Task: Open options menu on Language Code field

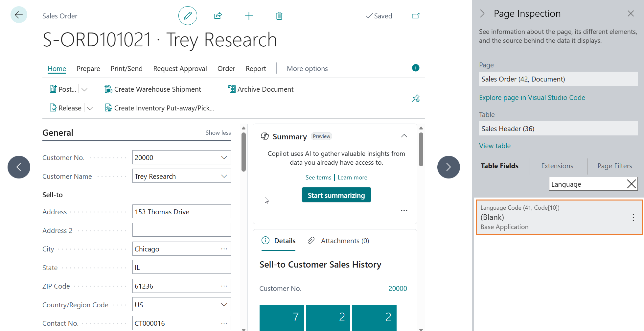Action: pos(633,217)
